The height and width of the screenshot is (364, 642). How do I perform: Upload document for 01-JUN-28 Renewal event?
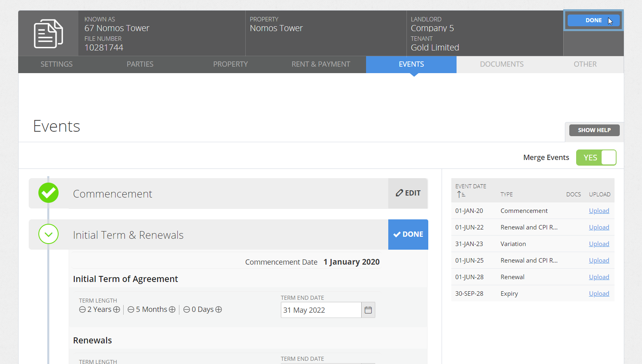[x=599, y=277]
